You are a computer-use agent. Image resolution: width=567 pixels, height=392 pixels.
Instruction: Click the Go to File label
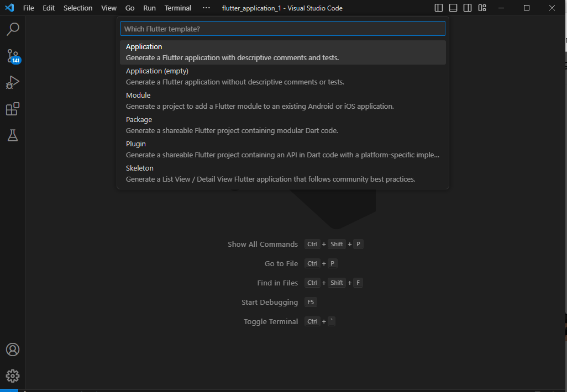pyautogui.click(x=281, y=264)
